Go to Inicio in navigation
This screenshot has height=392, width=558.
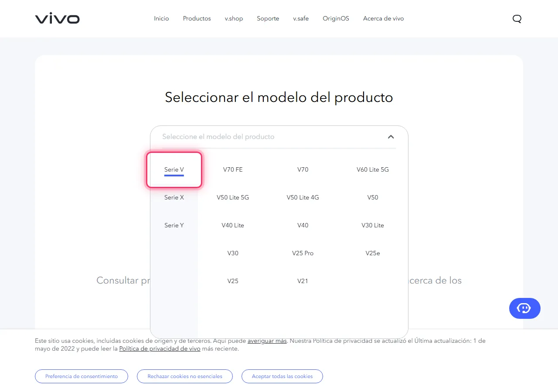click(161, 19)
